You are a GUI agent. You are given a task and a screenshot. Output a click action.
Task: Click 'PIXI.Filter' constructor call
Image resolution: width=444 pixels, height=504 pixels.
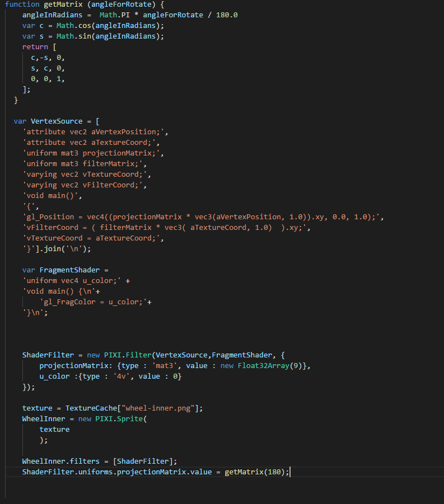click(128, 355)
